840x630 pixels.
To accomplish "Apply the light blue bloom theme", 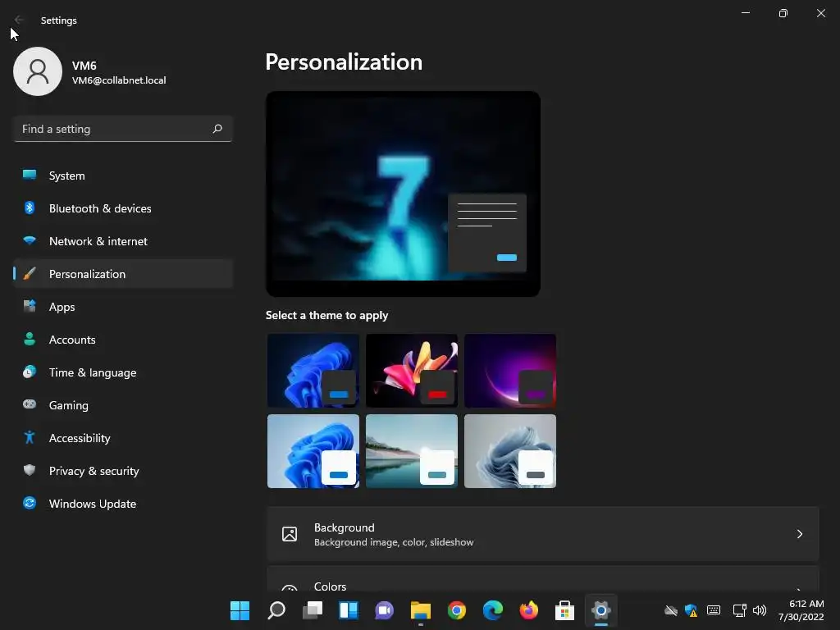I will click(313, 451).
